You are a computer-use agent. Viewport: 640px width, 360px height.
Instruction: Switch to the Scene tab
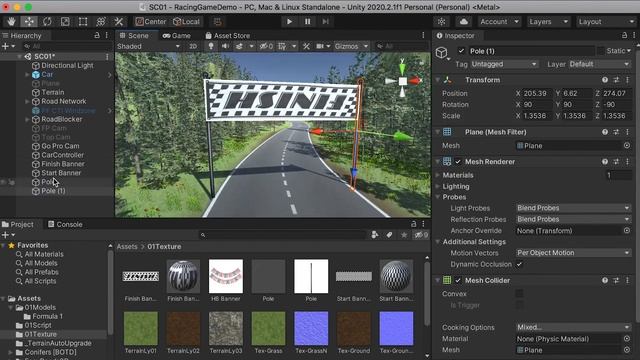pyautogui.click(x=134, y=36)
